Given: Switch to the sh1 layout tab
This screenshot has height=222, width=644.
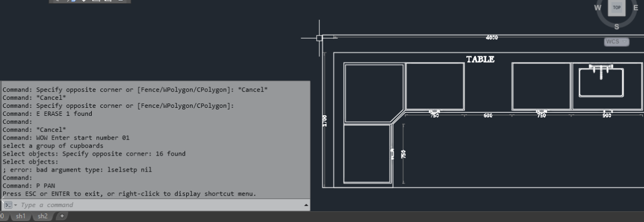Looking at the screenshot, I should (x=20, y=216).
